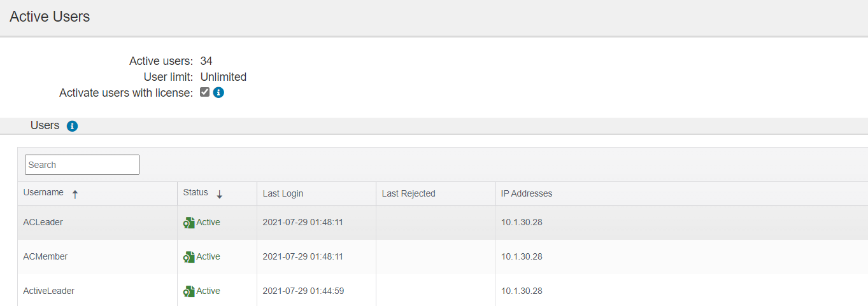The height and width of the screenshot is (306, 868).
Task: Click Active status icon for ACMember
Action: [189, 257]
